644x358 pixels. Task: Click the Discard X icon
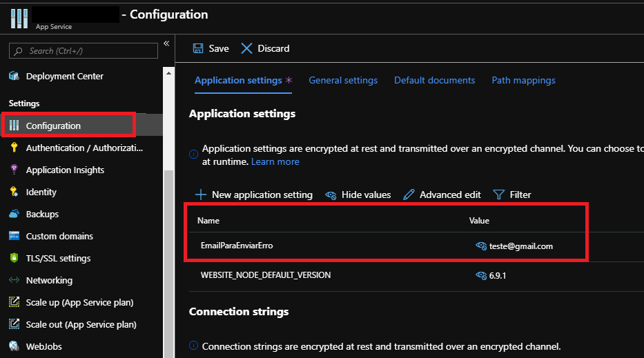tap(246, 48)
